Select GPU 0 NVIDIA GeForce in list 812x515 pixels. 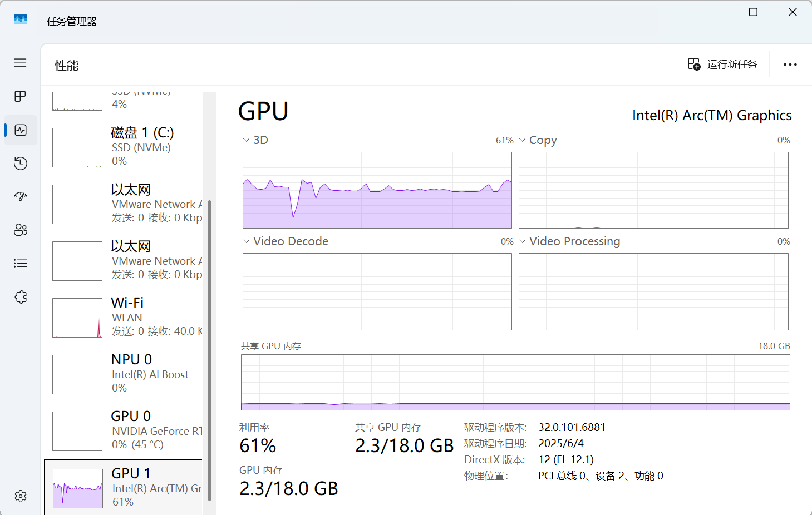pos(127,430)
